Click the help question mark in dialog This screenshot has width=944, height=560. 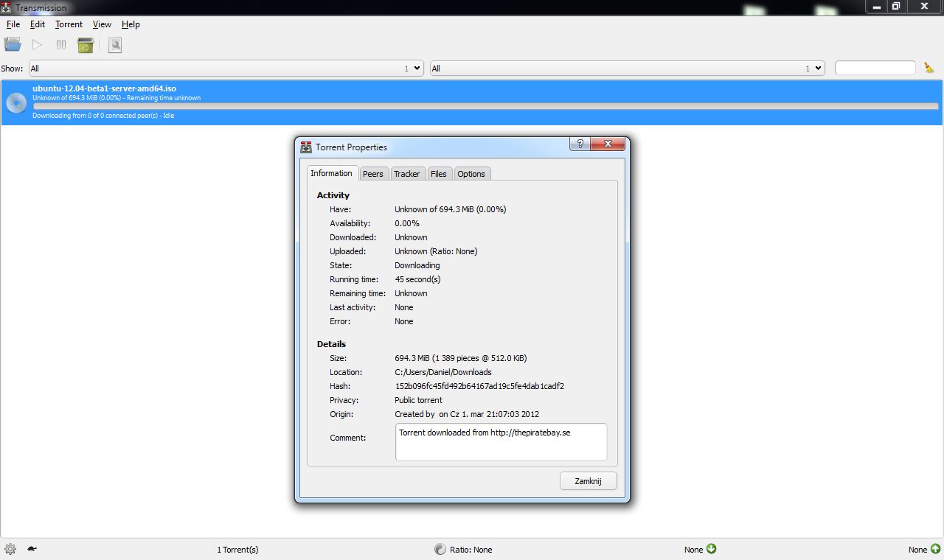580,144
